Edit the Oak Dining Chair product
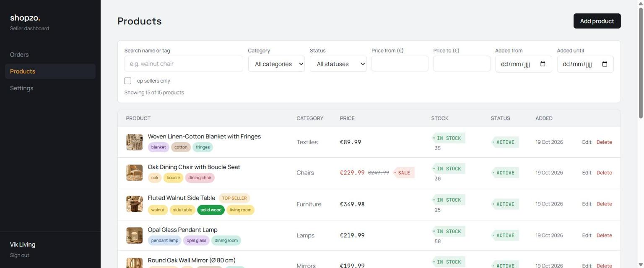The image size is (644, 268). 587,173
